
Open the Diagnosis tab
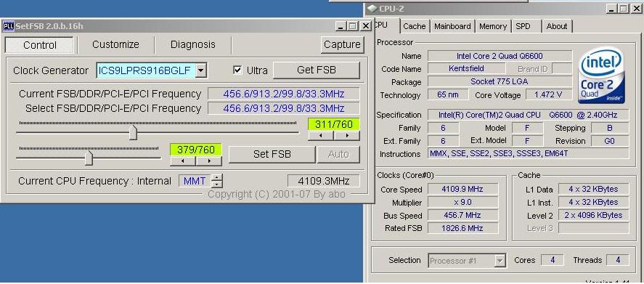192,44
